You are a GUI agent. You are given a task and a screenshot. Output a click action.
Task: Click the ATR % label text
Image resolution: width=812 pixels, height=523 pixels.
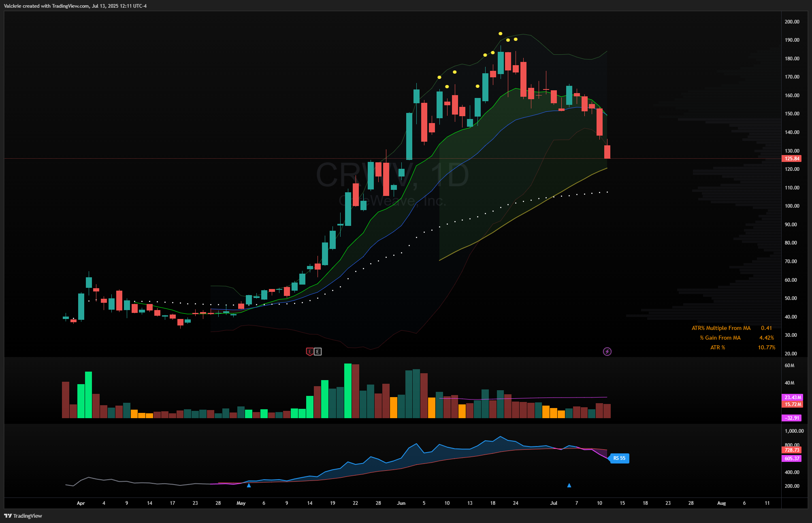[x=718, y=347]
